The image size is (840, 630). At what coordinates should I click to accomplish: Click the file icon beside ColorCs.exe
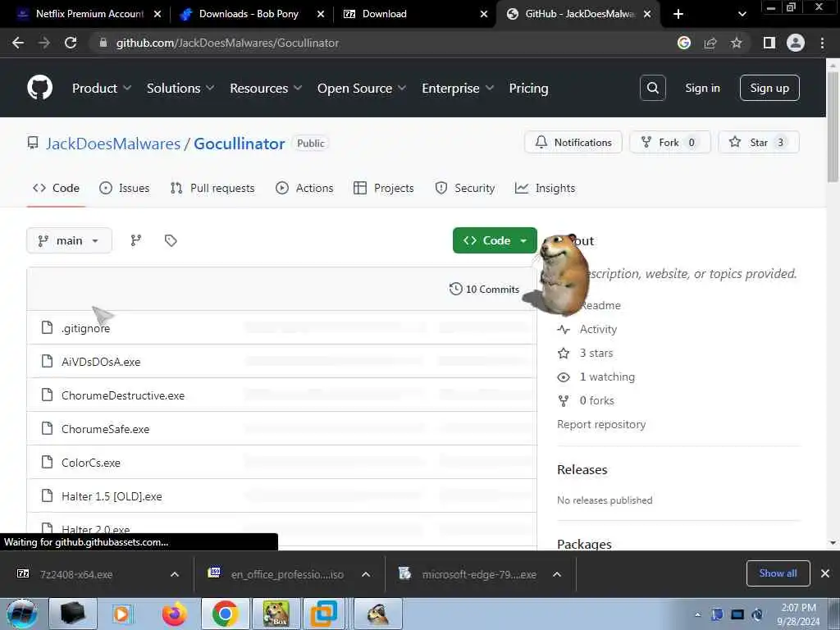click(x=47, y=463)
